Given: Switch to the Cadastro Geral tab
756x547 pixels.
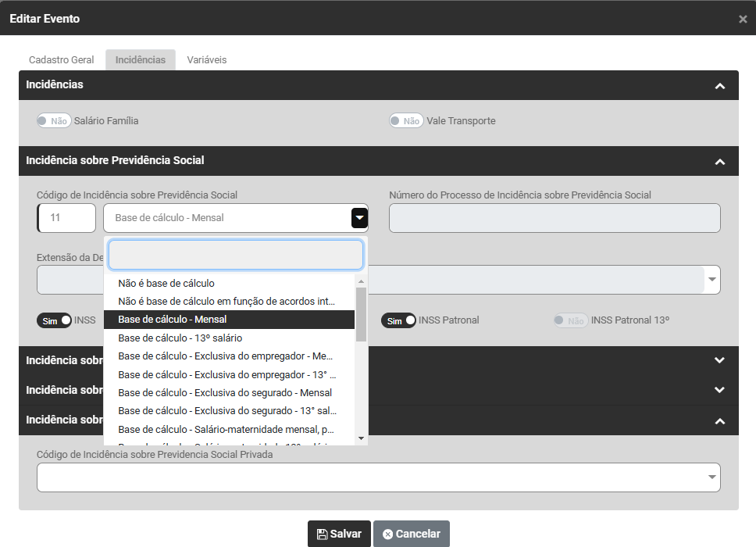Looking at the screenshot, I should [x=61, y=60].
